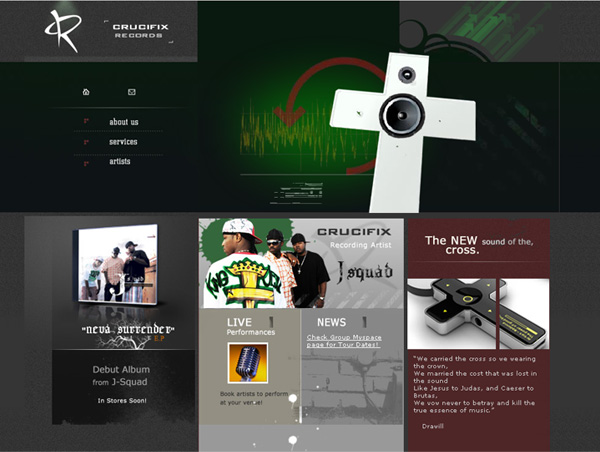Click the J squad artist banner photo
Image resolution: width=600 pixels, height=452 pixels.
pos(301,263)
